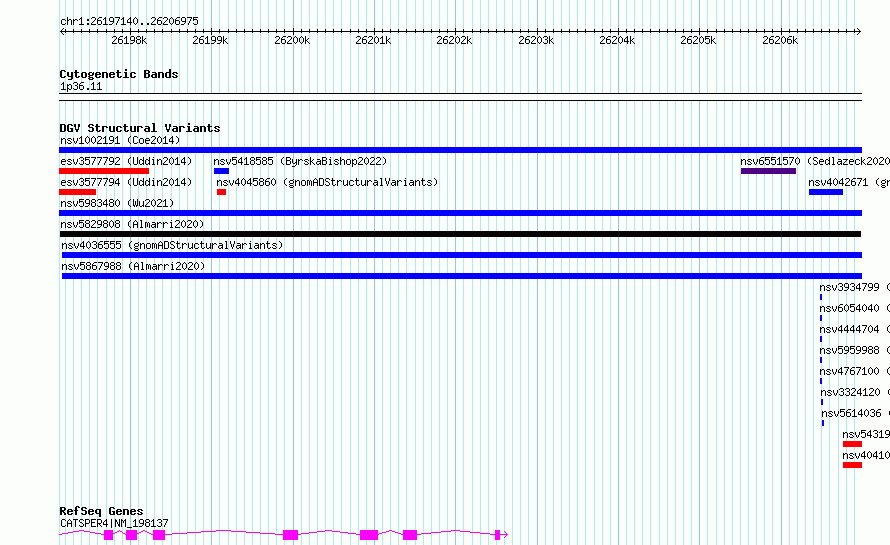The width and height of the screenshot is (890, 545).
Task: Click the blue bar under nsv4042671
Action: click(x=826, y=192)
